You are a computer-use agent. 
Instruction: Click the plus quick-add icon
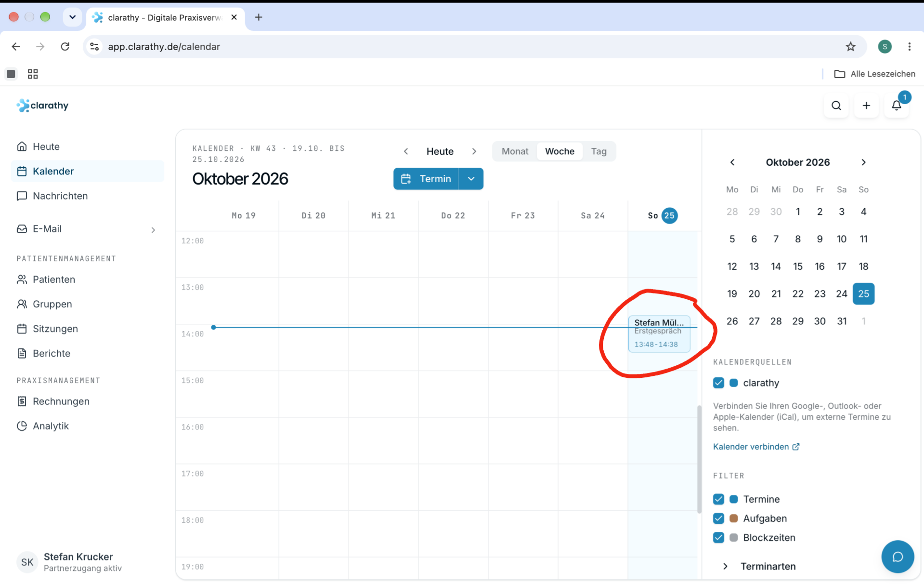click(866, 106)
